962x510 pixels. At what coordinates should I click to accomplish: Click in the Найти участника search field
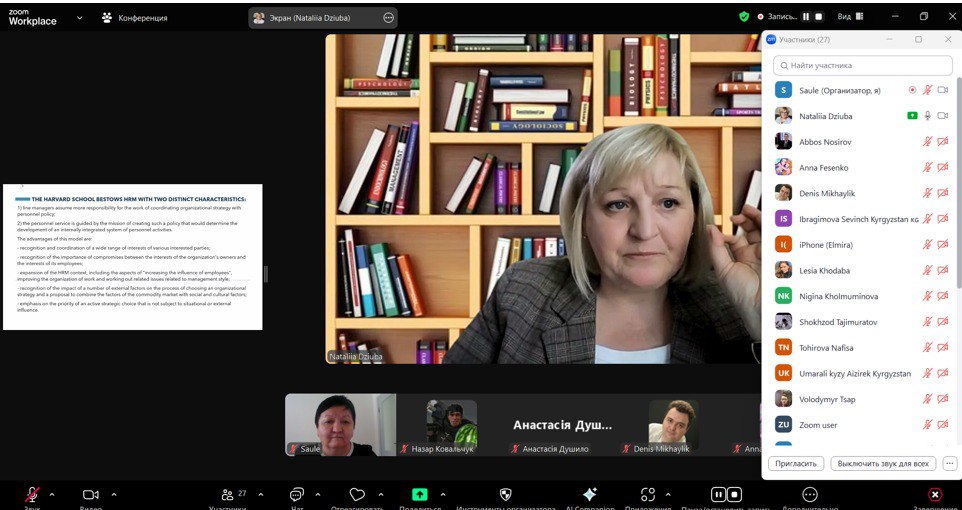(x=863, y=65)
